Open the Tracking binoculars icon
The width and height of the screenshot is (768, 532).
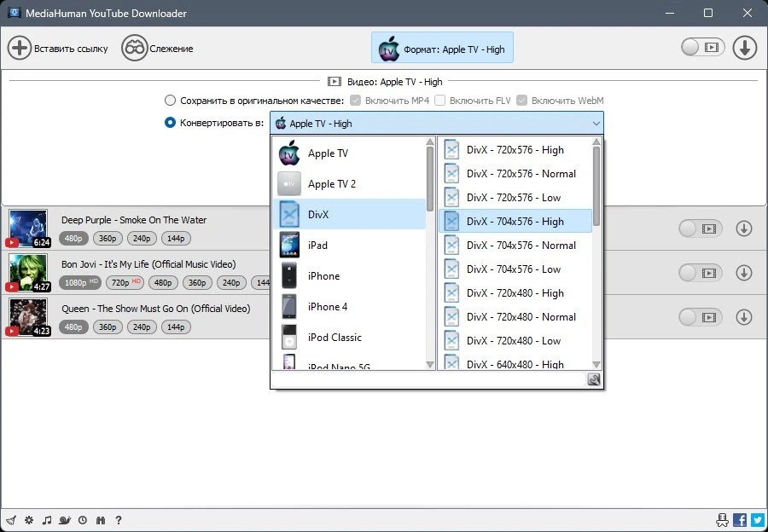click(x=134, y=48)
